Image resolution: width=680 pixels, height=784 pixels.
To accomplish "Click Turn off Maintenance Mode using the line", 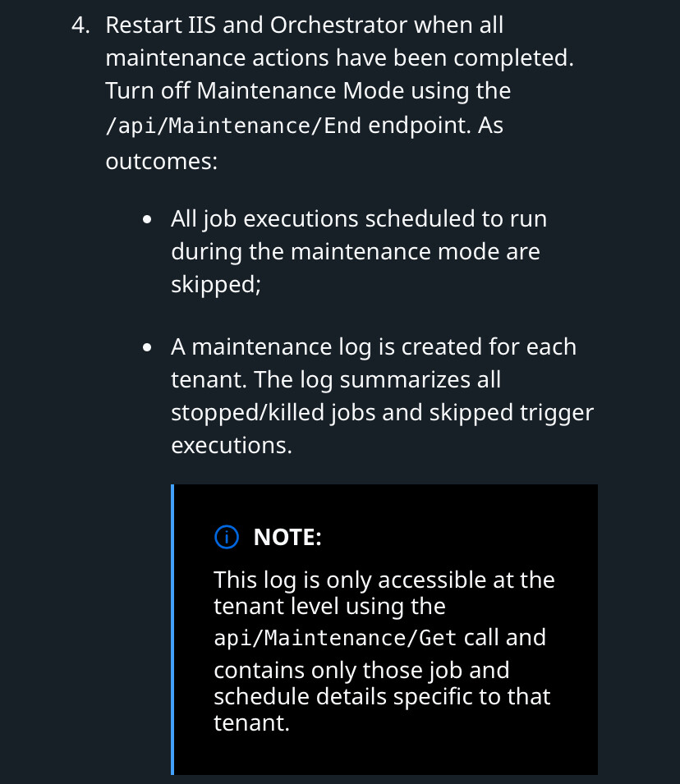I will pos(308,90).
